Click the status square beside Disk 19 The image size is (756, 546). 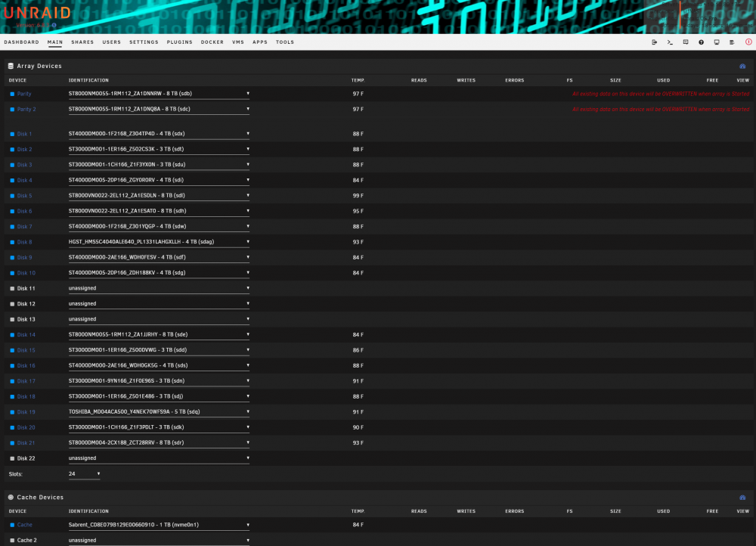point(12,412)
